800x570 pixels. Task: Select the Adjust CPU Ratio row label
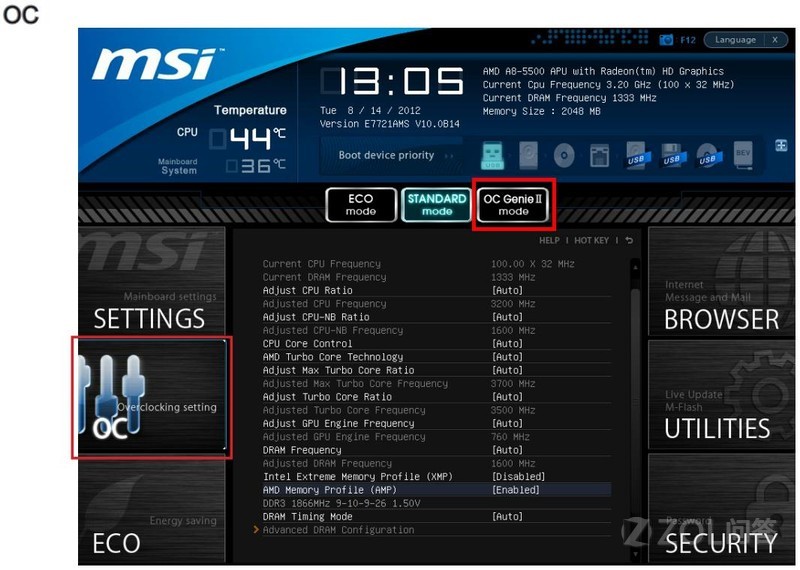[x=308, y=290]
